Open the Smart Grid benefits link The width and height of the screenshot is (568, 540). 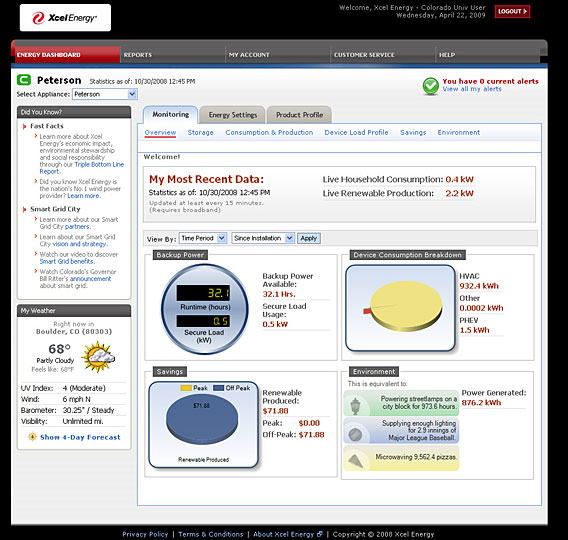(x=66, y=261)
